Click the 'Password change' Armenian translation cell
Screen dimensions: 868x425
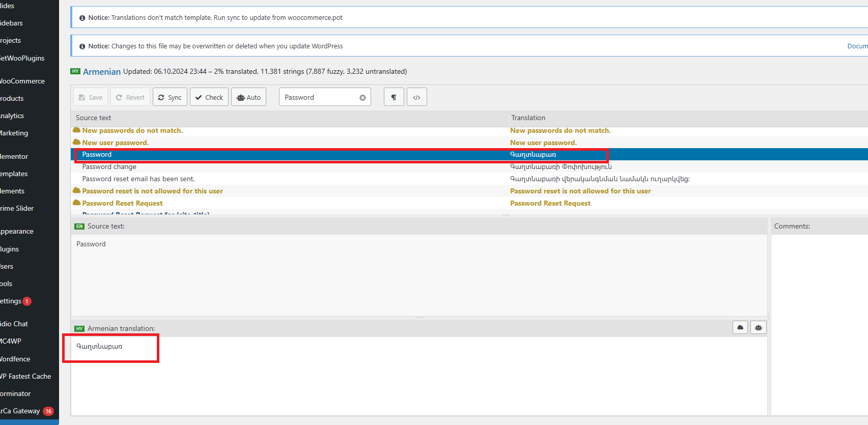561,166
